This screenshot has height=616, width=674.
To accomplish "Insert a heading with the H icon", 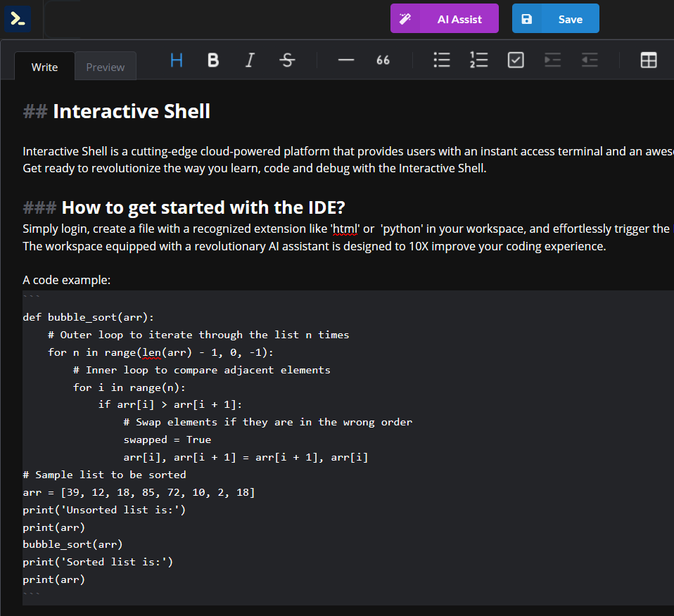I will [176, 60].
